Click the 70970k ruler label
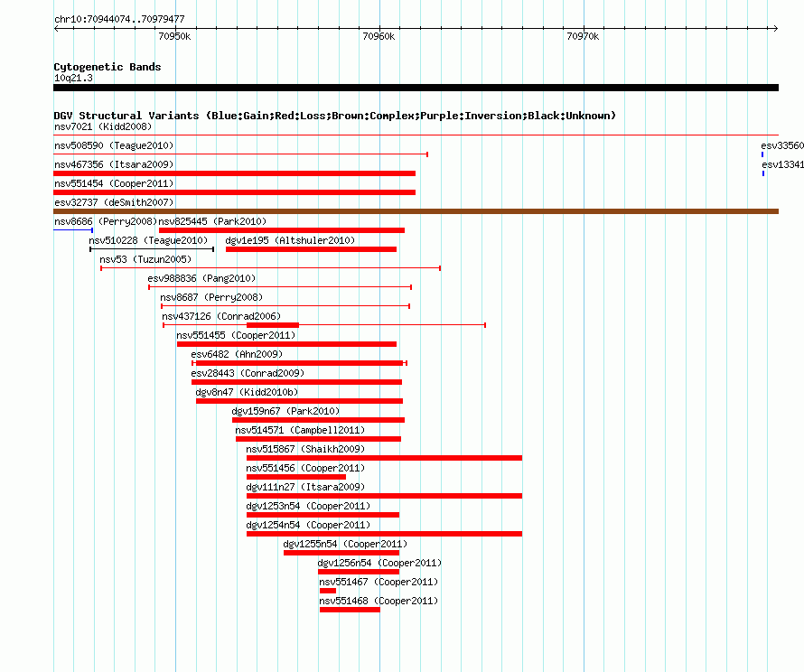The image size is (804, 672). 583,36
